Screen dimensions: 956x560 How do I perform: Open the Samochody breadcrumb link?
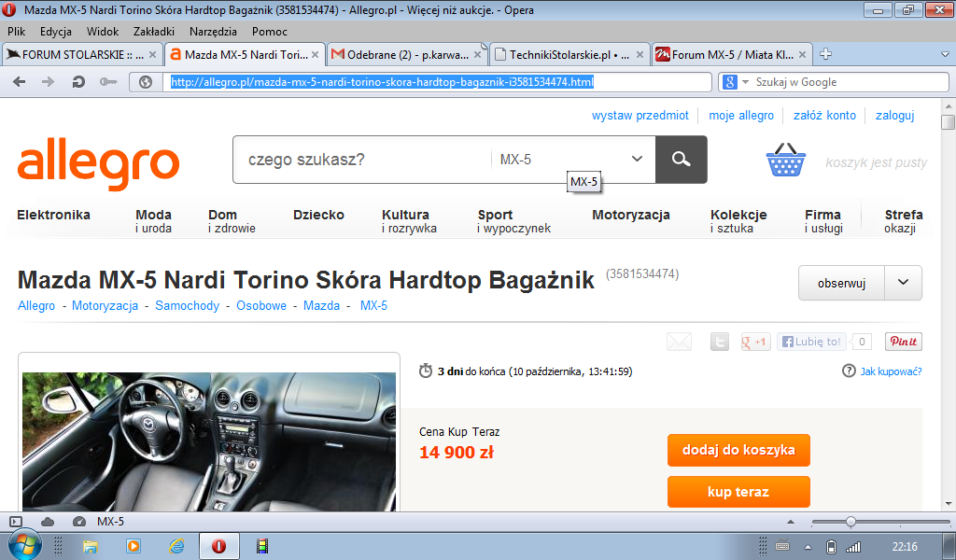[187, 305]
